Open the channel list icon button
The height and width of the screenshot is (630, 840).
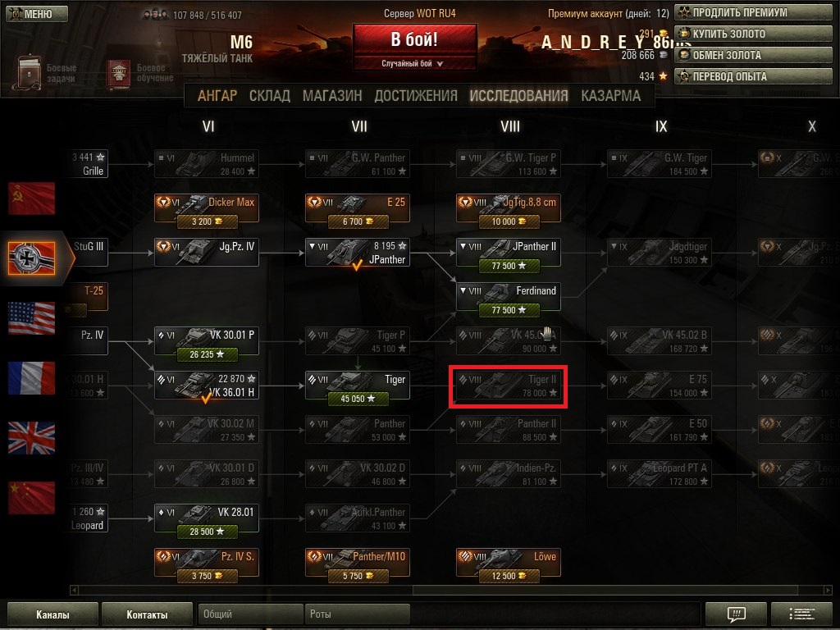[802, 614]
